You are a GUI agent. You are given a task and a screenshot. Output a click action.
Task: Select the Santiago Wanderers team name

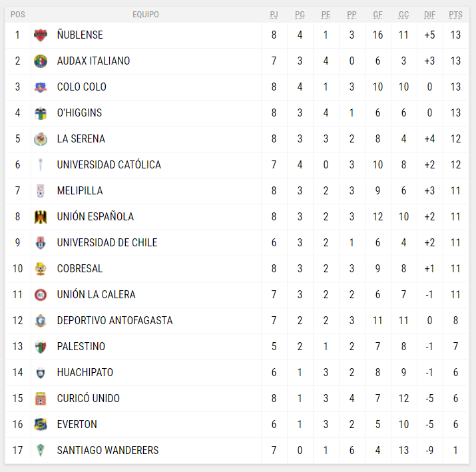point(107,451)
